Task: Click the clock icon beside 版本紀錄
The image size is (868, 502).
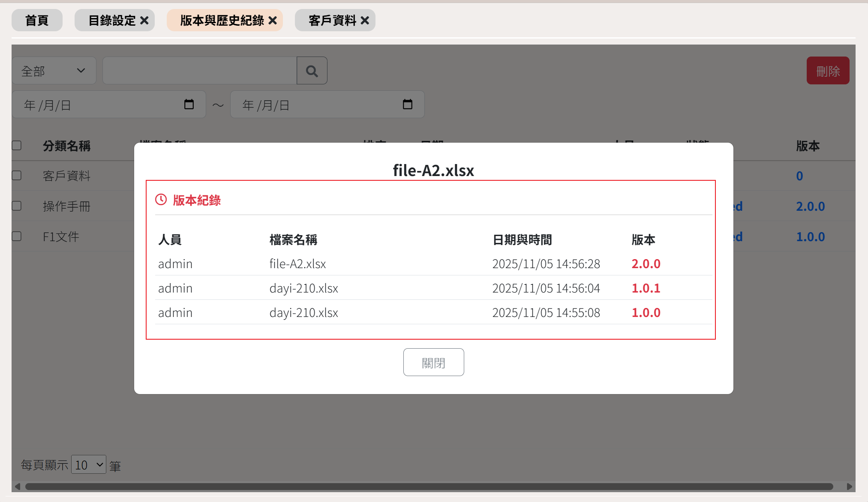Action: (161, 200)
